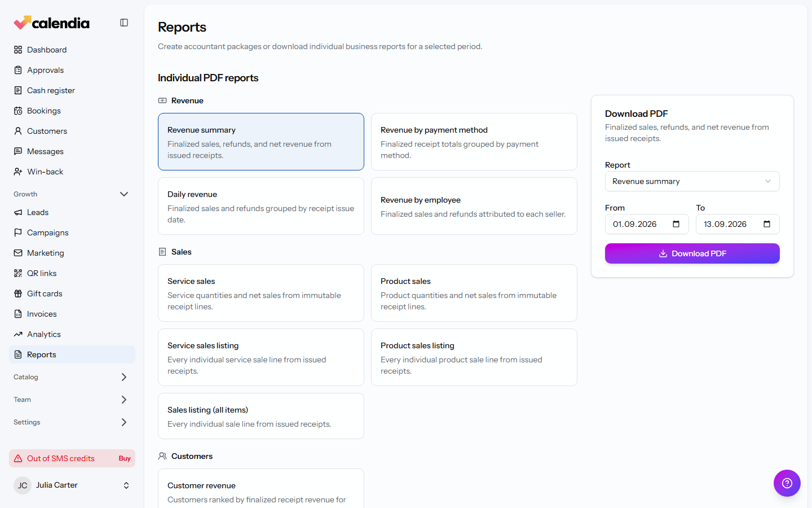Image resolution: width=812 pixels, height=508 pixels.
Task: Click the Approvals clipboard icon
Action: click(18, 70)
